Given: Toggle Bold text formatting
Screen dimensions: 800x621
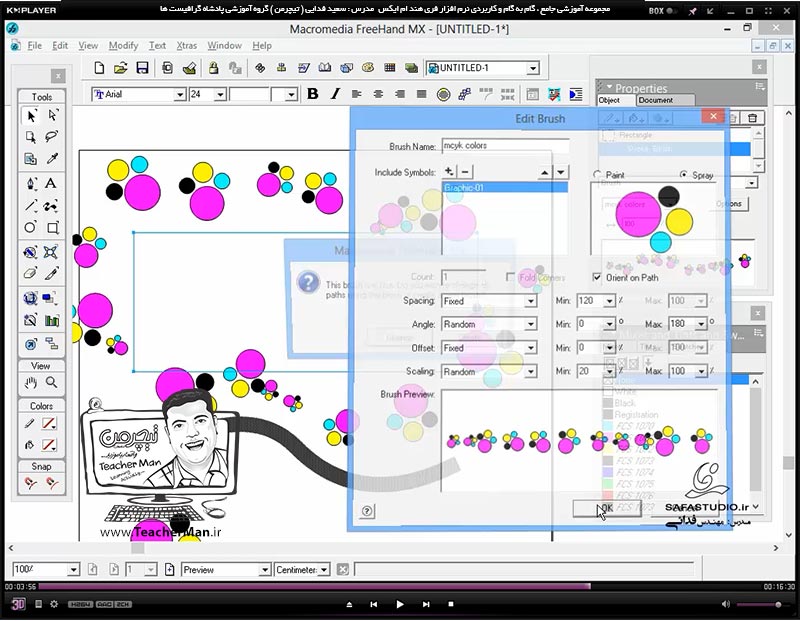Looking at the screenshot, I should tap(313, 94).
